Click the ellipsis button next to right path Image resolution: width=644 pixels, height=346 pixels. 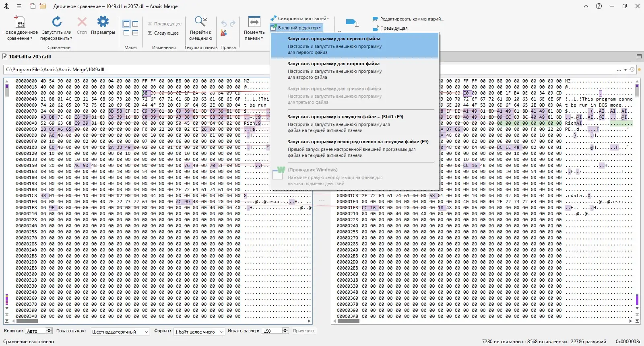619,70
